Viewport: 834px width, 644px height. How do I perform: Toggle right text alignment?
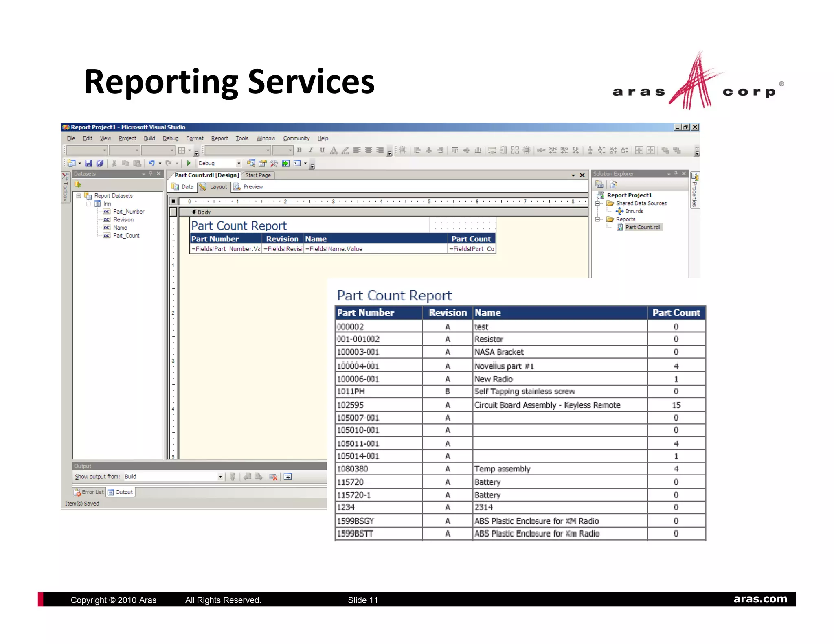point(380,150)
